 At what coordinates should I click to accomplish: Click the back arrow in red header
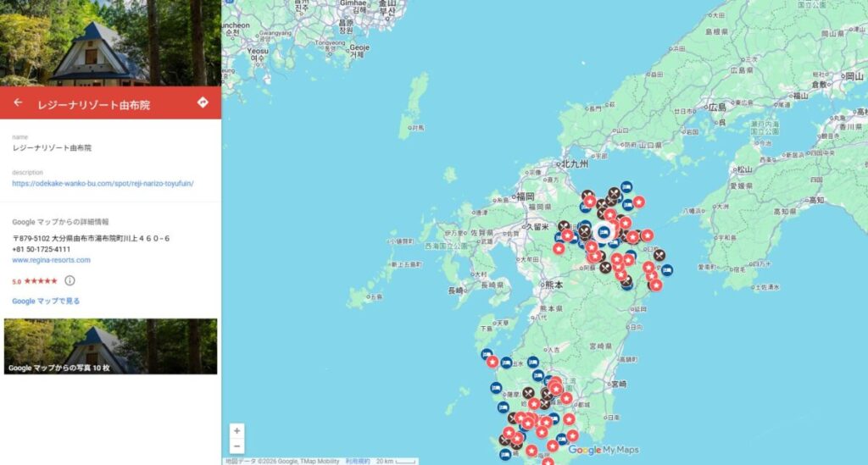(18, 102)
